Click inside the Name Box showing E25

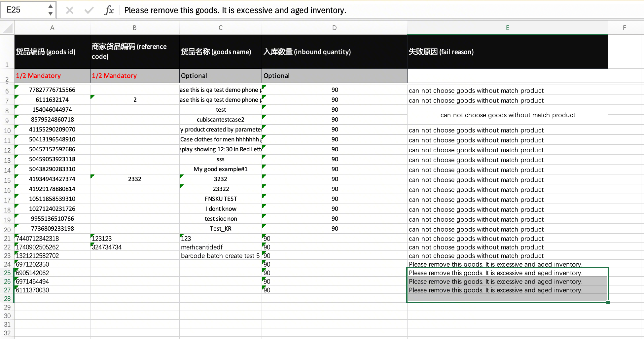pos(23,10)
